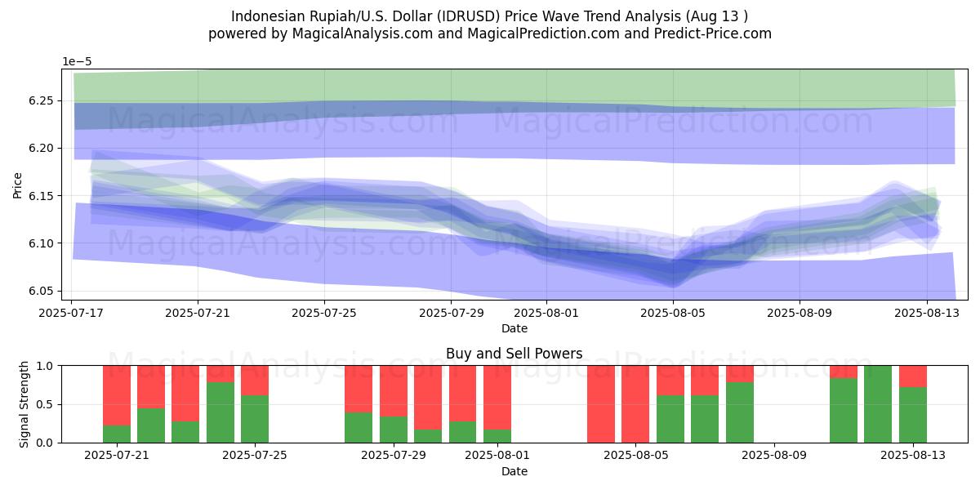Viewport: 980px width, 490px height.
Task: Click the 2025-08-09 tick on signal chart
Action: tap(774, 455)
